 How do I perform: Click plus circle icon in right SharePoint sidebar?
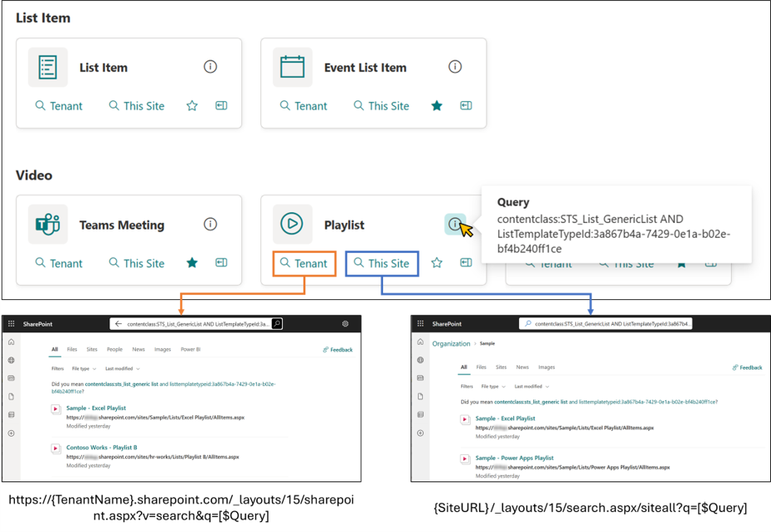pos(420,433)
